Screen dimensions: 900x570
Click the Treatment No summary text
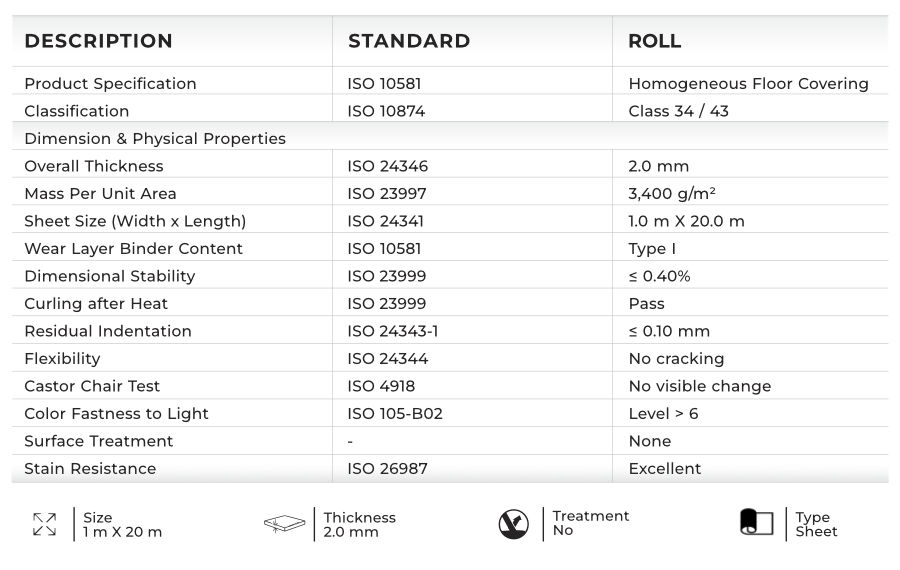click(x=591, y=523)
